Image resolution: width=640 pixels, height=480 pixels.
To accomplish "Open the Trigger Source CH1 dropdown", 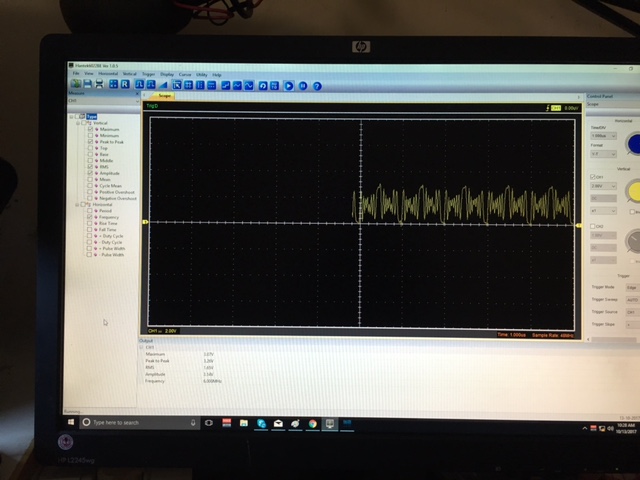I will tap(633, 312).
